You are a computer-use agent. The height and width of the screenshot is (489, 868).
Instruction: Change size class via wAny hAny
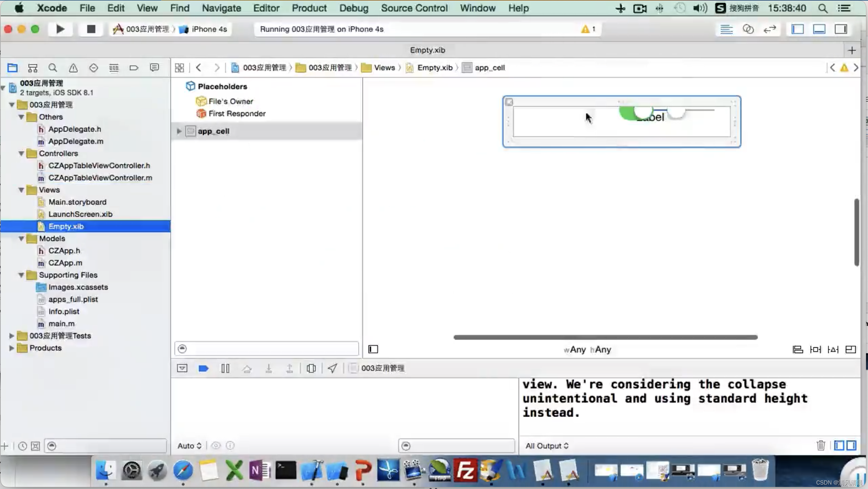587,350
